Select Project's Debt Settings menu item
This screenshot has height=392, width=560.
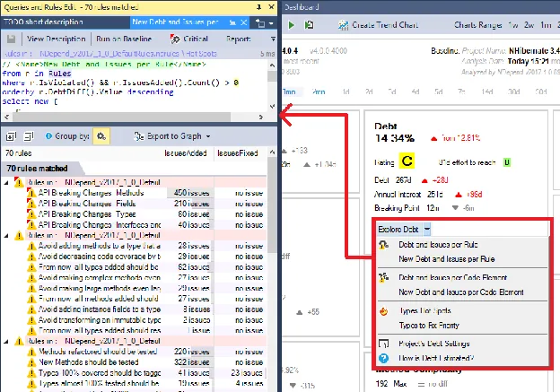point(434,344)
